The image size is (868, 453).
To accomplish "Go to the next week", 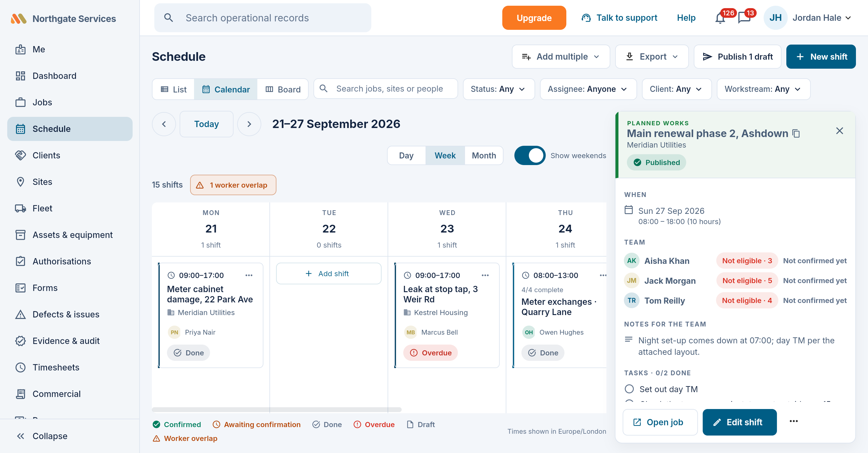I will 249,124.
